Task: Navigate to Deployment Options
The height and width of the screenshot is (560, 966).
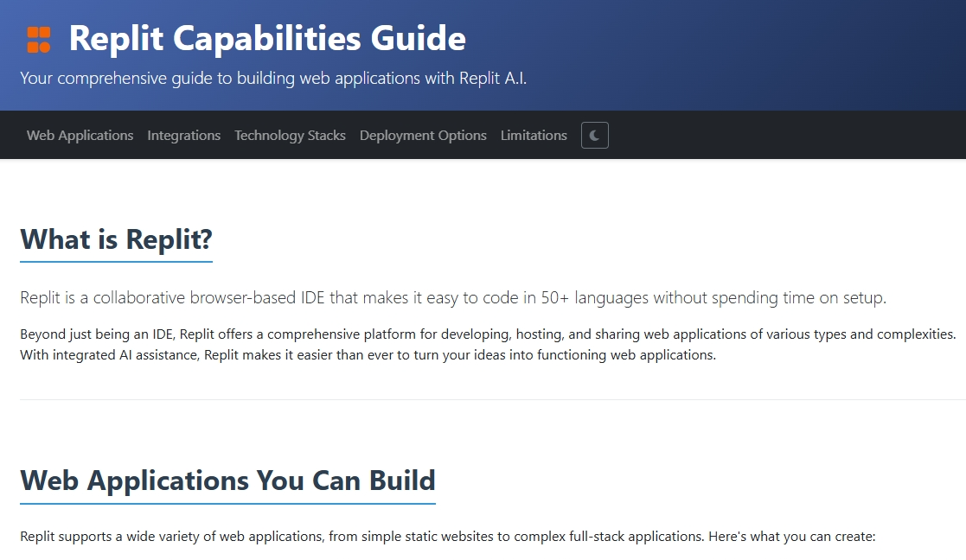Action: point(423,136)
